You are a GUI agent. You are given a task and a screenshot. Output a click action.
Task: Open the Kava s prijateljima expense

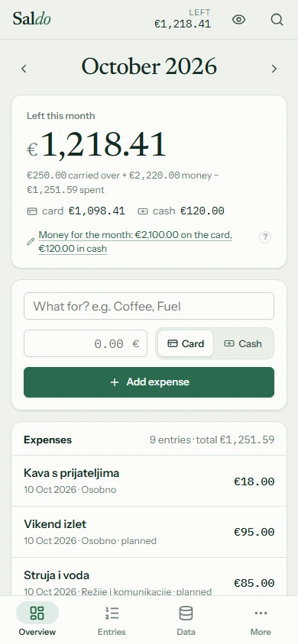pyautogui.click(x=149, y=481)
